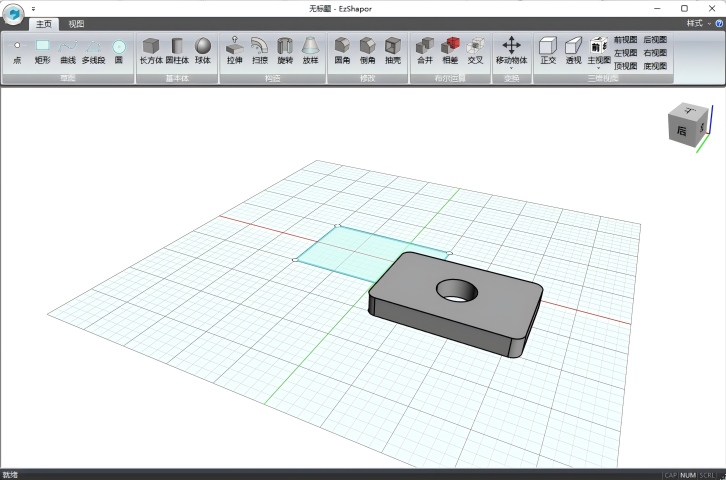Use the 相差 boolean subtract tool
The width and height of the screenshot is (726, 480).
tap(450, 51)
